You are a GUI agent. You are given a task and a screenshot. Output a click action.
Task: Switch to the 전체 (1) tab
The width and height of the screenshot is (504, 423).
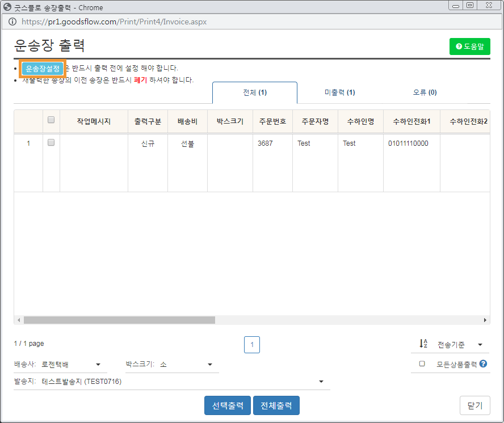coord(255,92)
